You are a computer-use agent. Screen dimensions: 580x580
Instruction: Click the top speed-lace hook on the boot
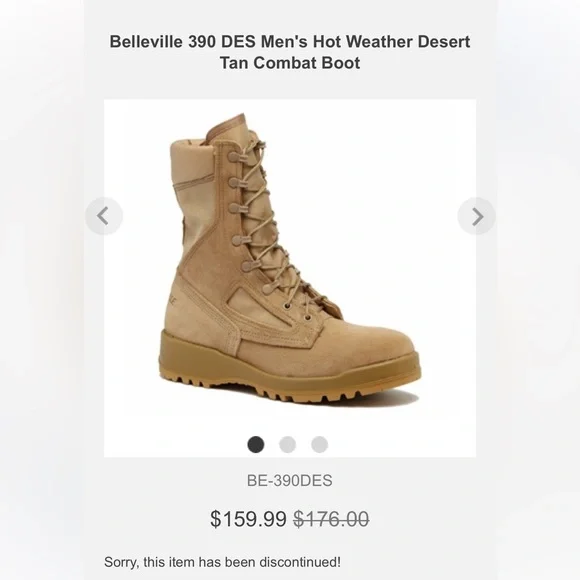click(235, 156)
